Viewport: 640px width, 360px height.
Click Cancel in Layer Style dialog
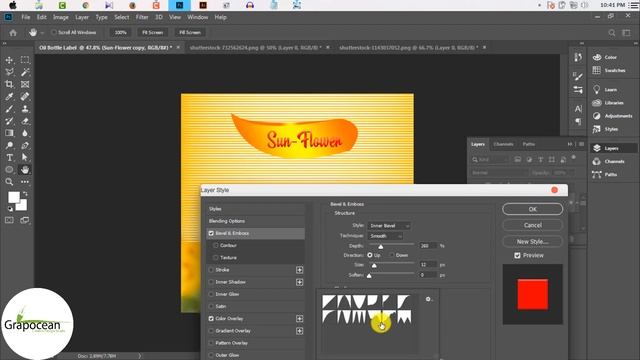(x=533, y=225)
